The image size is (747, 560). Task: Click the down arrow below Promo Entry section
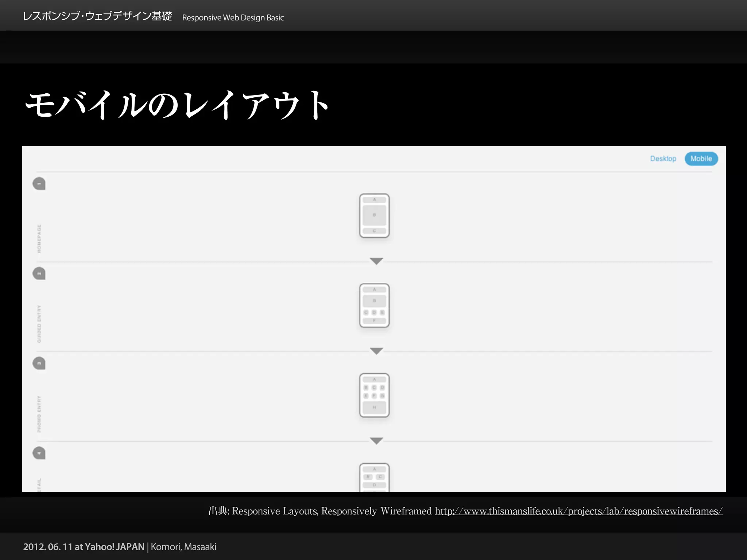tap(376, 441)
